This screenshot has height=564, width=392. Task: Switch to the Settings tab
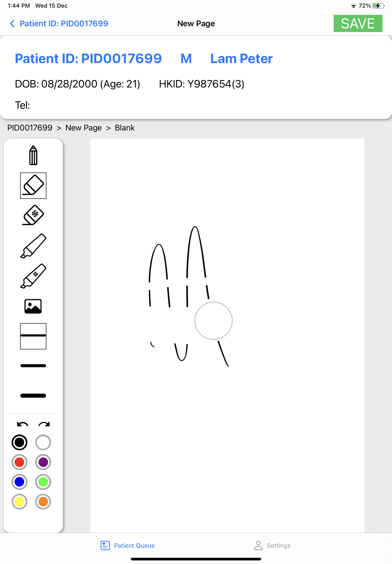pos(272,545)
